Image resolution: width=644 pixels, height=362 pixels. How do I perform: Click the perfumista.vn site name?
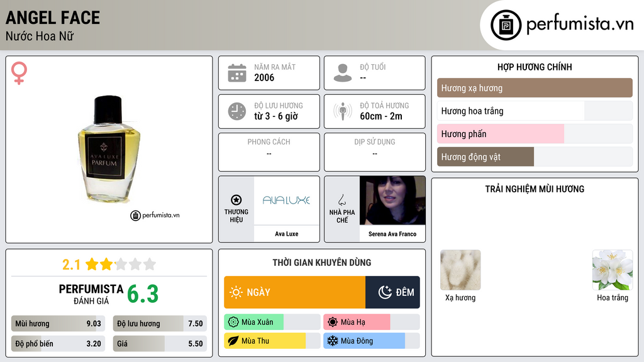(580, 25)
